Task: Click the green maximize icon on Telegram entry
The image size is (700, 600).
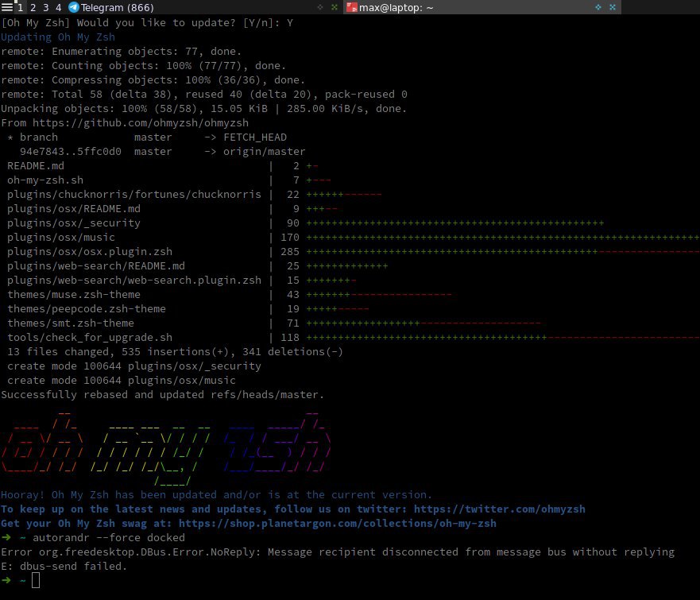Action: (320, 7)
